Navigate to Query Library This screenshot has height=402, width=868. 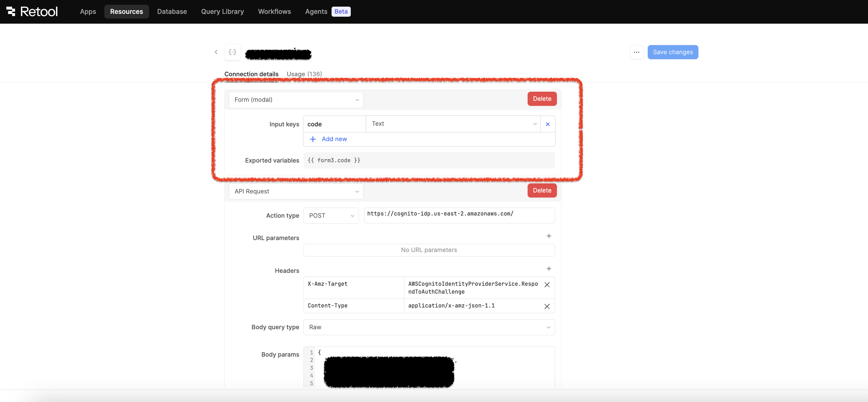(222, 11)
